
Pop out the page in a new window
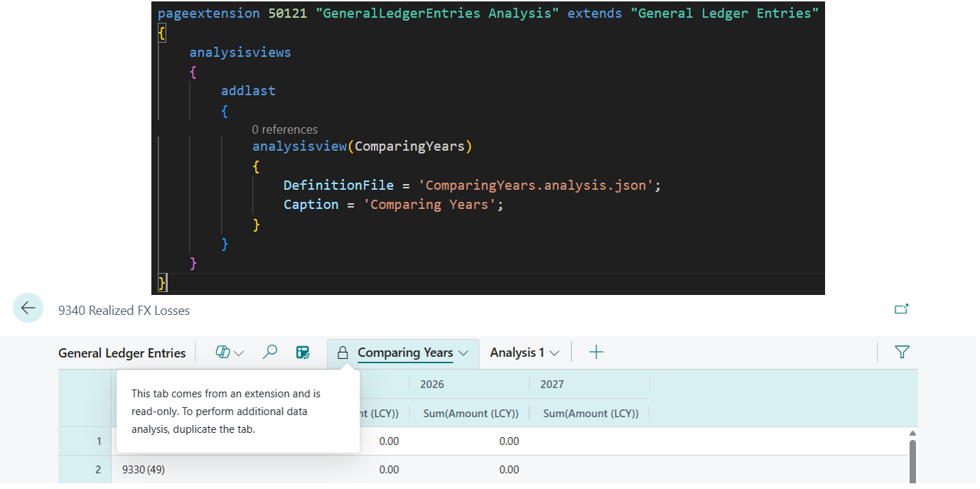pyautogui.click(x=902, y=308)
